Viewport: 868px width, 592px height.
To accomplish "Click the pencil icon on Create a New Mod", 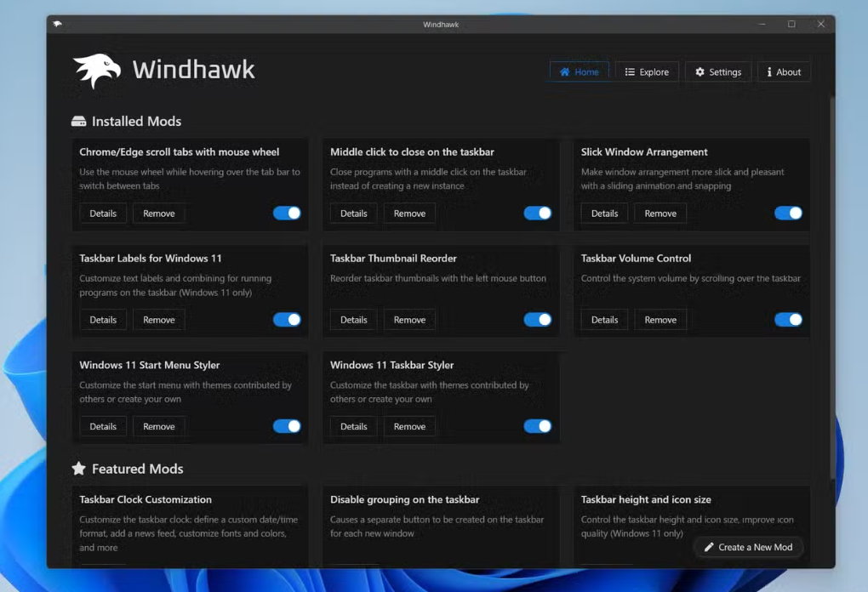I will (x=708, y=547).
